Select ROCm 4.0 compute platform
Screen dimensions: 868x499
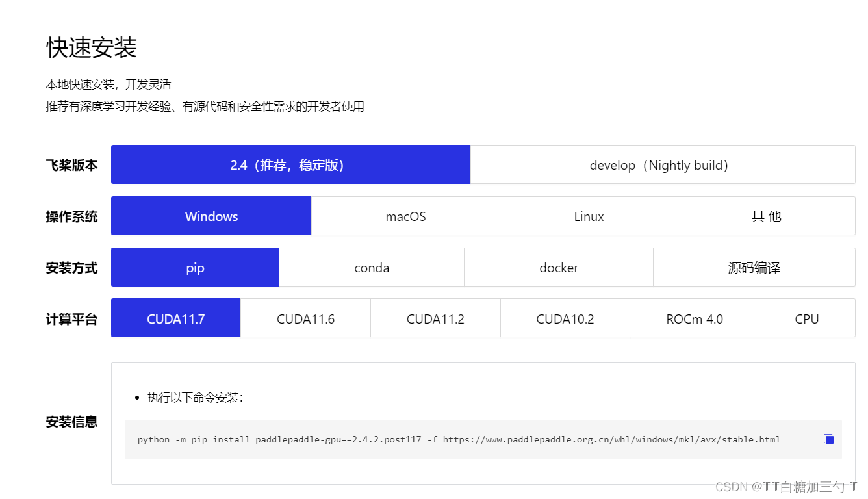tap(695, 318)
